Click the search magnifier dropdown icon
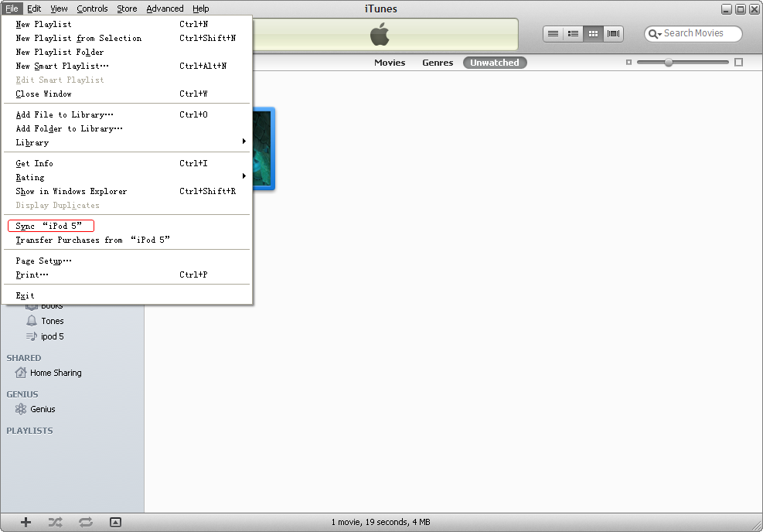Image resolution: width=763 pixels, height=532 pixels. click(655, 33)
